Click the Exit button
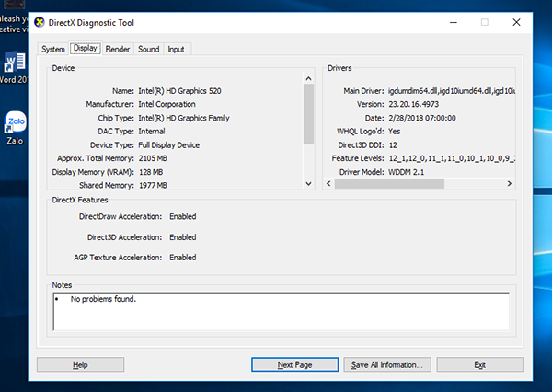 click(x=480, y=364)
